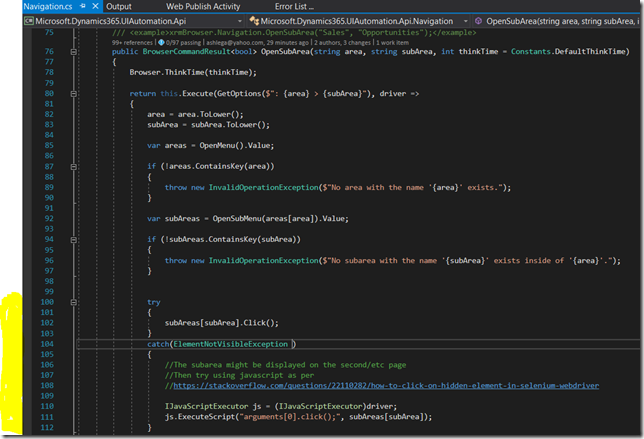Screen dimensions: 644x439
Task: Click the comment "//Then try using javascript as per"
Action: click(x=239, y=375)
